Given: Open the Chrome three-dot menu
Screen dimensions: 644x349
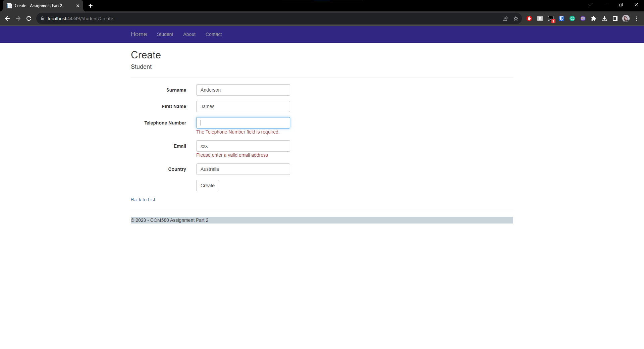Looking at the screenshot, I should click(x=637, y=18).
